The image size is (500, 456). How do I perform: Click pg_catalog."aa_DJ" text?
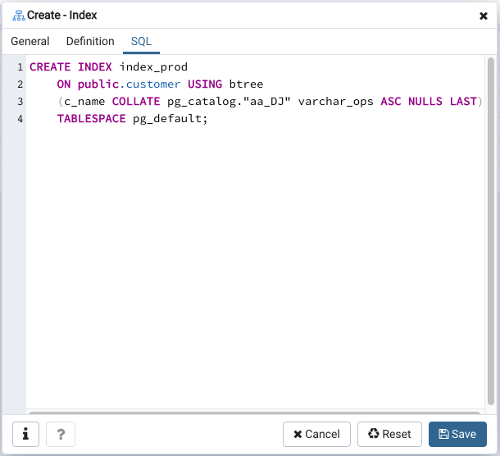click(x=229, y=101)
